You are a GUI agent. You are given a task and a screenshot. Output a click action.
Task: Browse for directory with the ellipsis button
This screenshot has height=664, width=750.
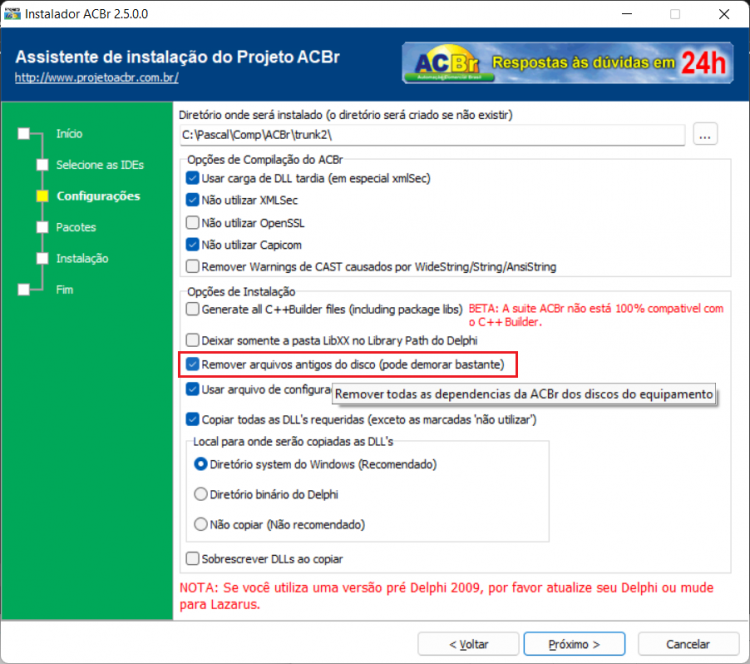coord(705,135)
